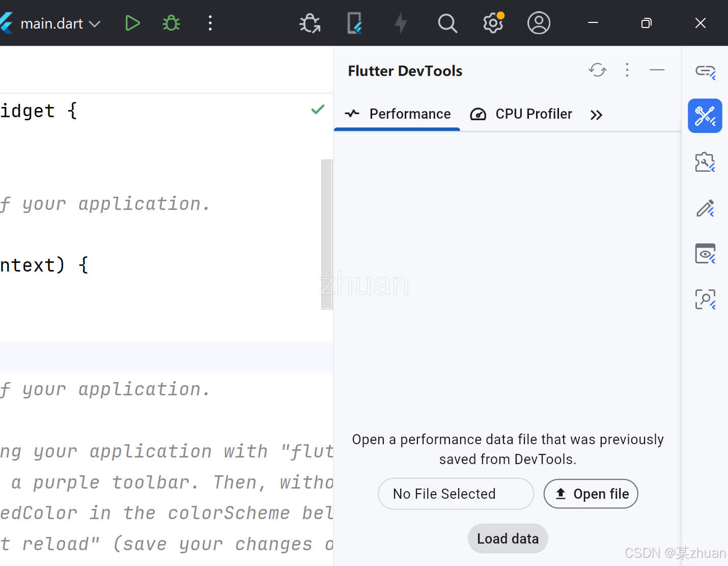Image resolution: width=728 pixels, height=566 pixels.
Task: Click the comment 'edColor in the colorScheme'
Action: [x=166, y=513]
